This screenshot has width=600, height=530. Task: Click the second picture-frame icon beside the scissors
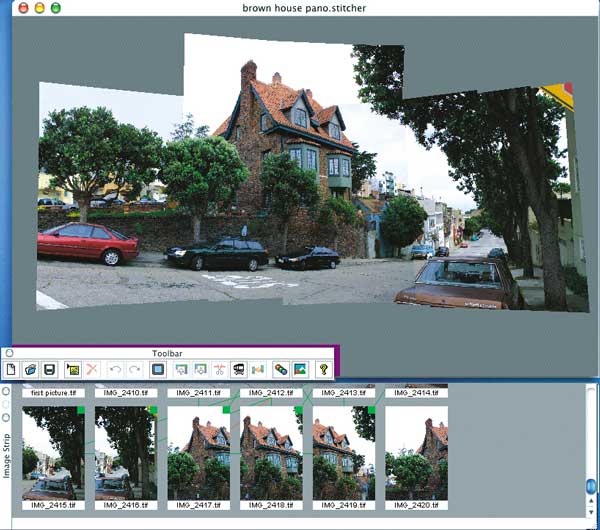200,370
